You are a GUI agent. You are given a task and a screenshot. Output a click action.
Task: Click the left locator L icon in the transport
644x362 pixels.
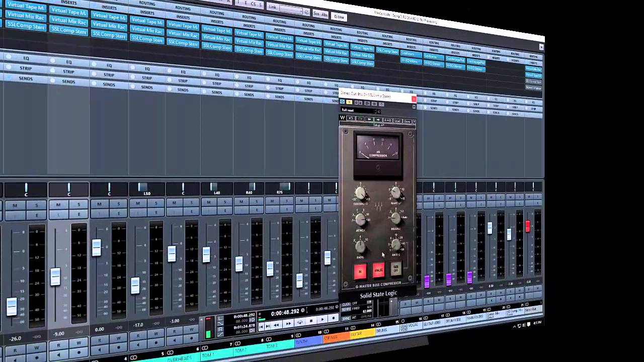pyautogui.click(x=220, y=319)
